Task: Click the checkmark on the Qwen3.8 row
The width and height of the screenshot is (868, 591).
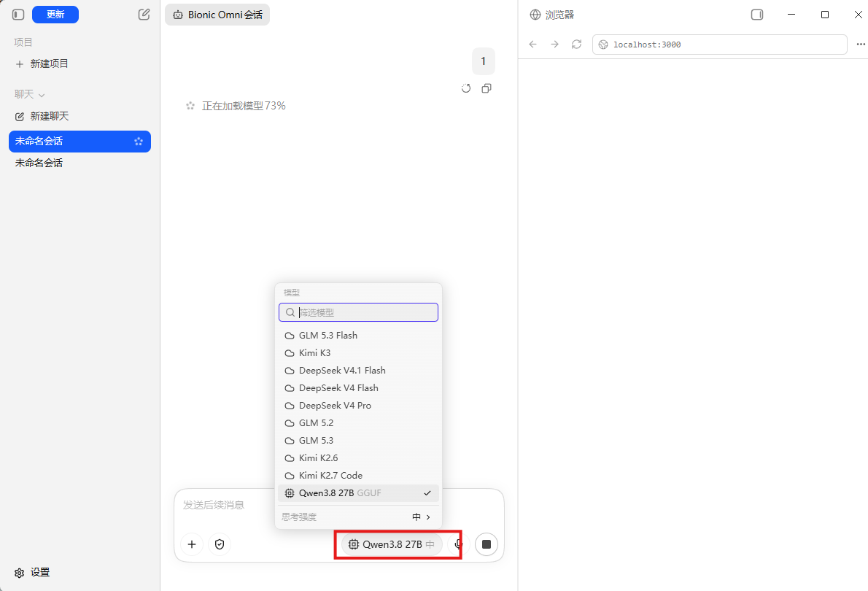Action: 427,493
